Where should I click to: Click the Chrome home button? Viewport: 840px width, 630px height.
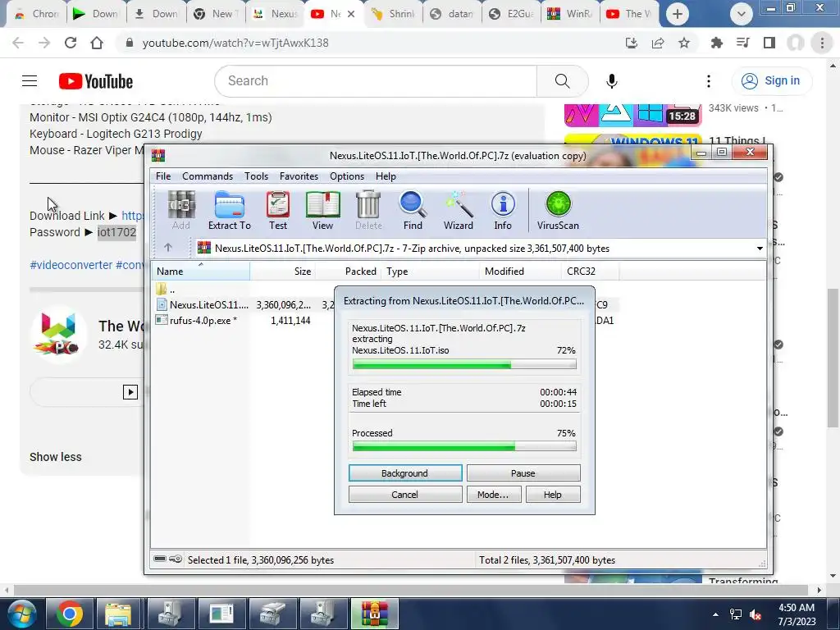tap(97, 43)
